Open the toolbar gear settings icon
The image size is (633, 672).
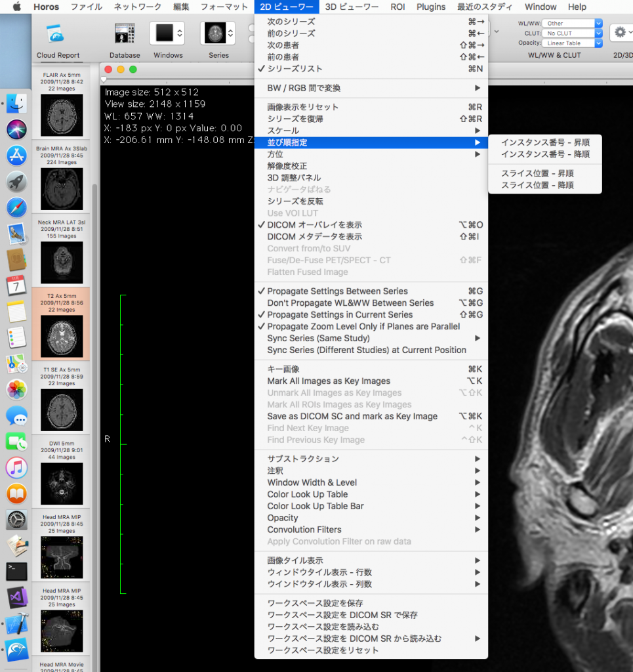[620, 32]
